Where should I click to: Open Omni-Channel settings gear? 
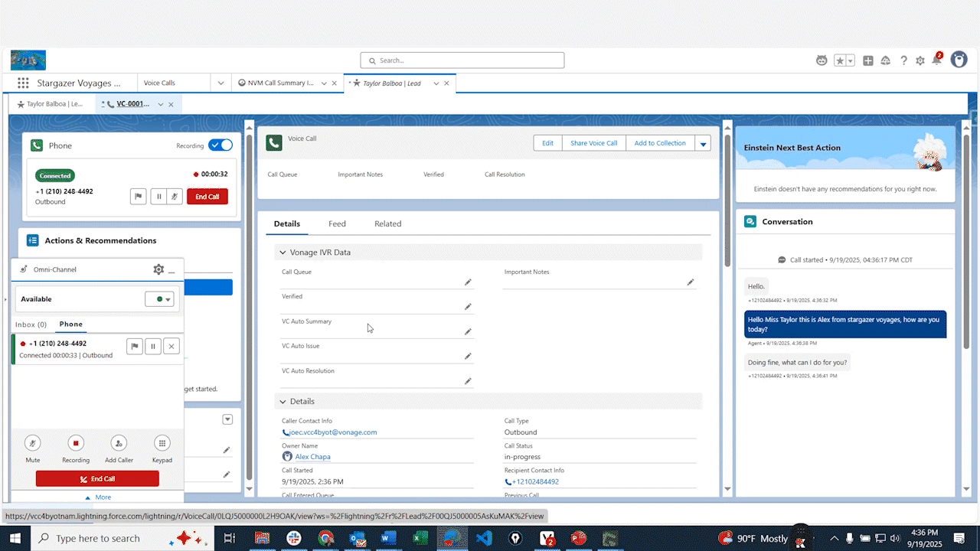(x=158, y=269)
